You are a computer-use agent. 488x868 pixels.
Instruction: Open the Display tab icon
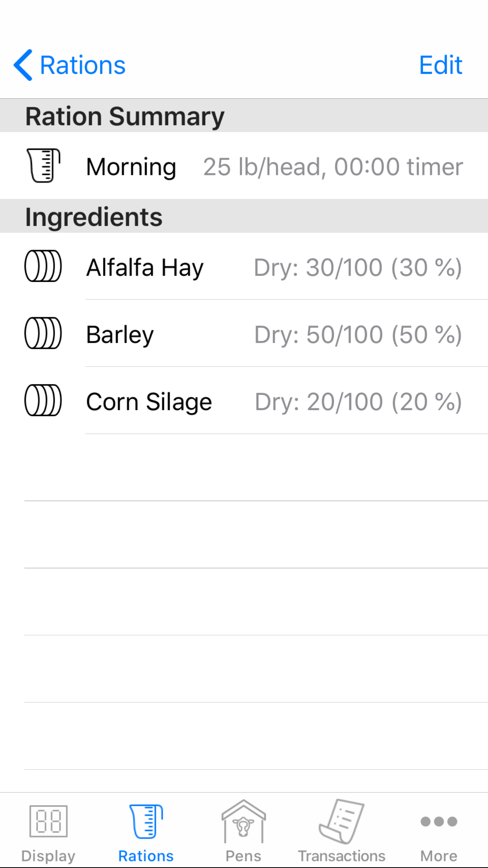pyautogui.click(x=48, y=822)
